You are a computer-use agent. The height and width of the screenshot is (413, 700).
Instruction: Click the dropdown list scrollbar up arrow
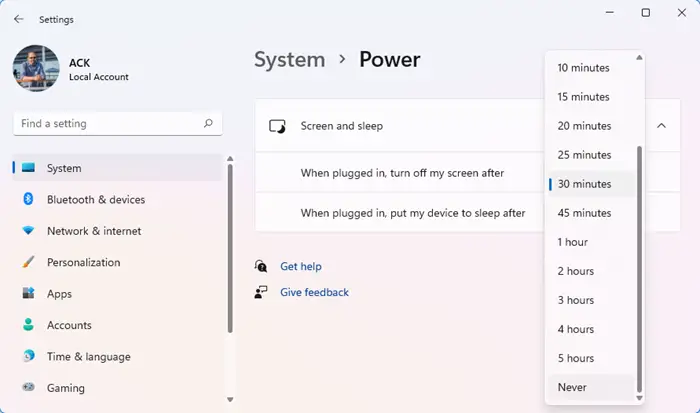[x=639, y=58]
